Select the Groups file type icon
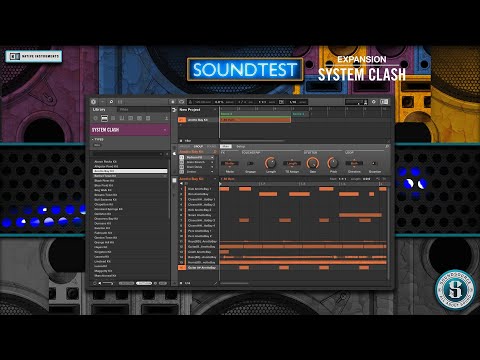 [104, 118]
